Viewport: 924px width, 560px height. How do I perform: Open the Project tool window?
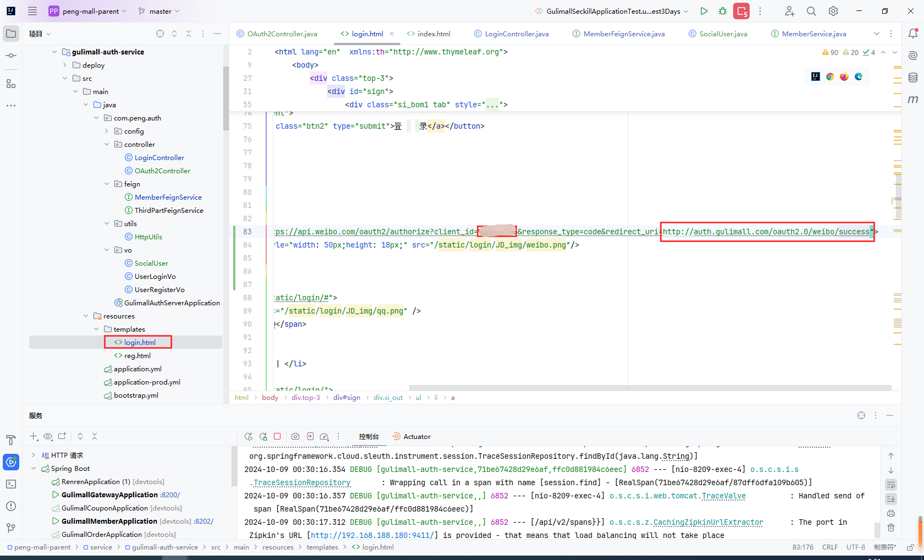[x=11, y=34]
